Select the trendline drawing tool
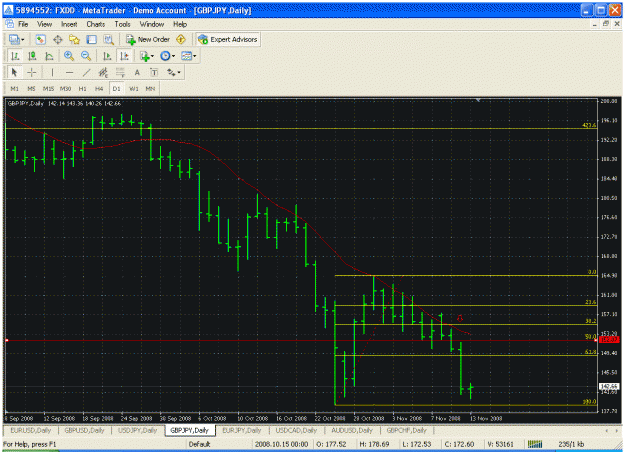The width and height of the screenshot is (625, 452). (x=86, y=73)
